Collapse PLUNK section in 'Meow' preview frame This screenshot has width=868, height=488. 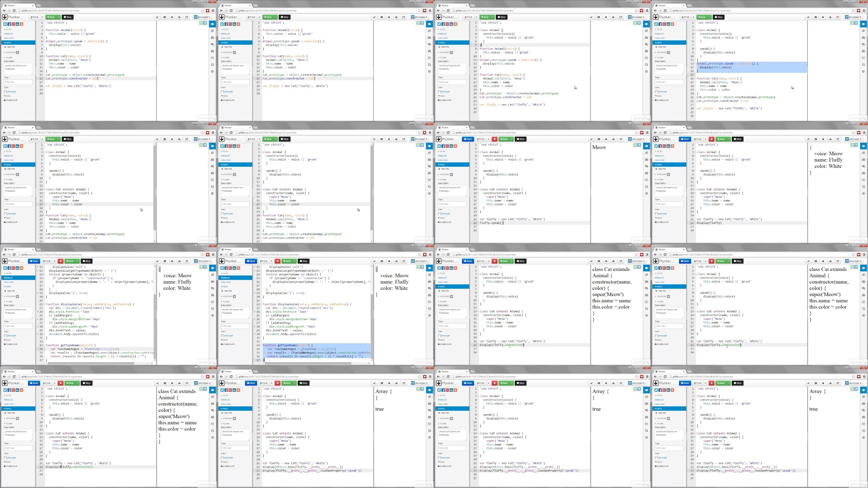click(x=442, y=179)
